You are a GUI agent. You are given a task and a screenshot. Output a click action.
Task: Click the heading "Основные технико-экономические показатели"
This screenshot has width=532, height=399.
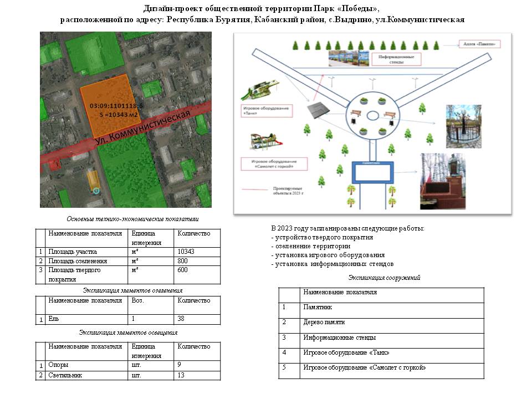[x=132, y=219]
